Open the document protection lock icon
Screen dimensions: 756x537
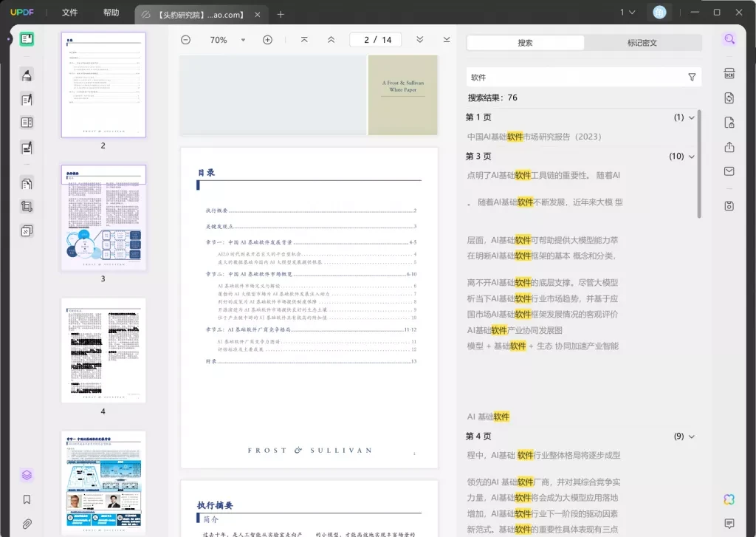point(729,121)
